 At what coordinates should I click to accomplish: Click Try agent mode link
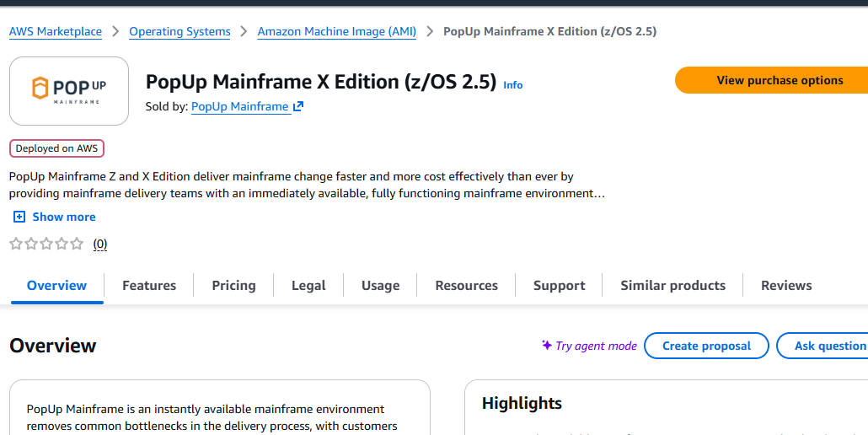coord(596,346)
